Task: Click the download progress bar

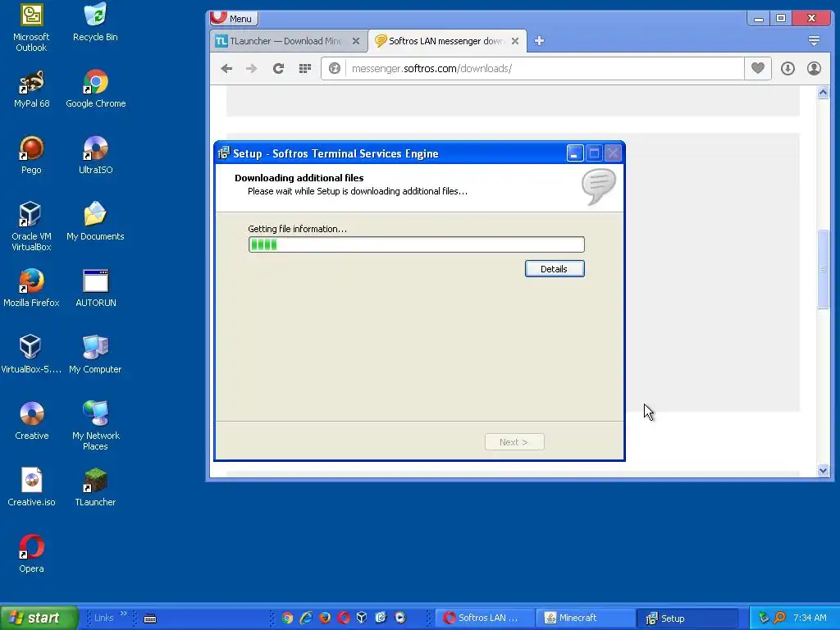Action: coord(416,244)
